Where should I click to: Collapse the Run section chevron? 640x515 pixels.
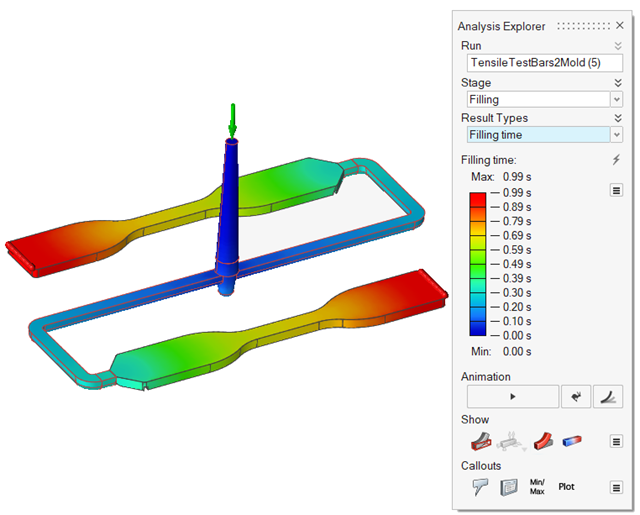pyautogui.click(x=617, y=46)
